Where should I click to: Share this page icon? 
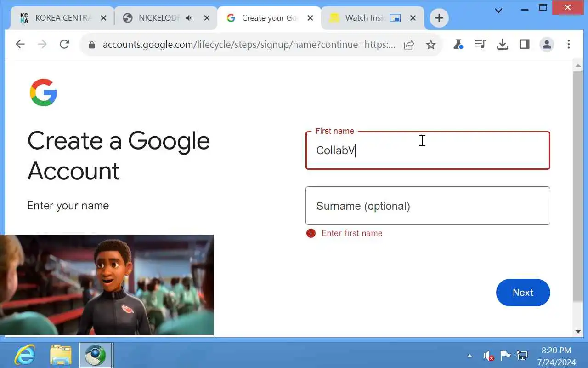(409, 45)
